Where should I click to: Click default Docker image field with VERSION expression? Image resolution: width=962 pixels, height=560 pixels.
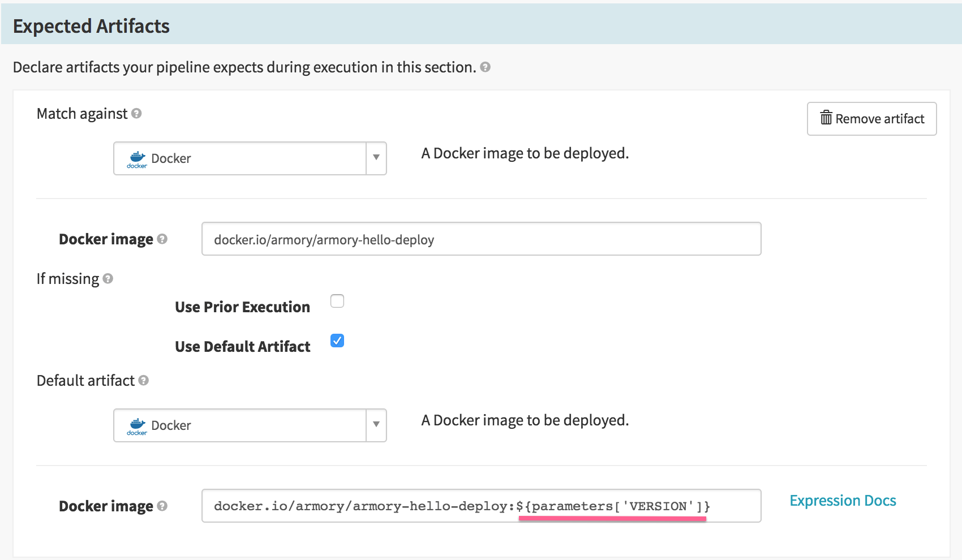tap(481, 506)
